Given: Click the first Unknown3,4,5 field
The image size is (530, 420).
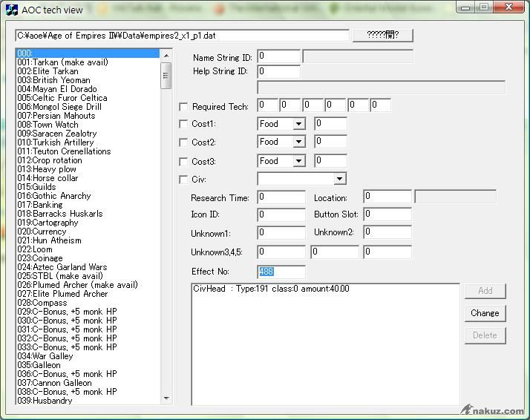Looking at the screenshot, I should click(x=281, y=252).
